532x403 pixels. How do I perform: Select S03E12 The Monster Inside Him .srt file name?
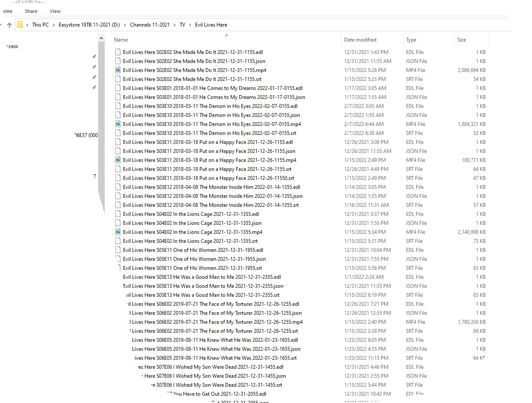(211, 205)
